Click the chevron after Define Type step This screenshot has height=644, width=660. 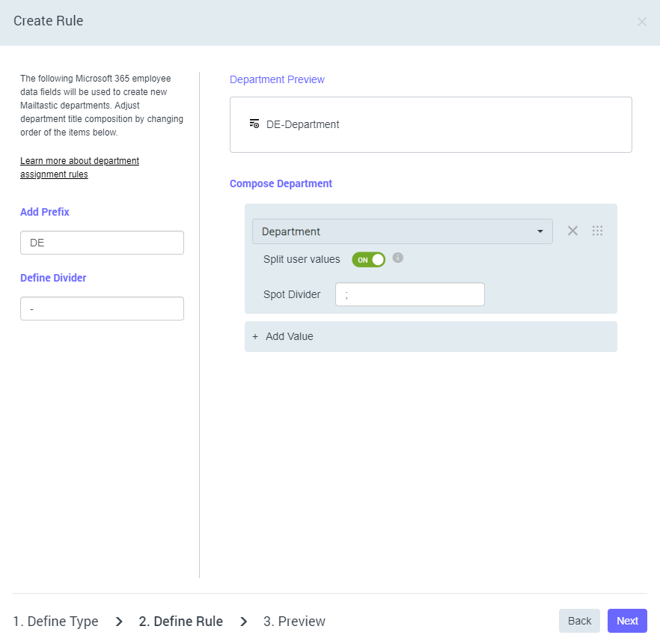[119, 621]
